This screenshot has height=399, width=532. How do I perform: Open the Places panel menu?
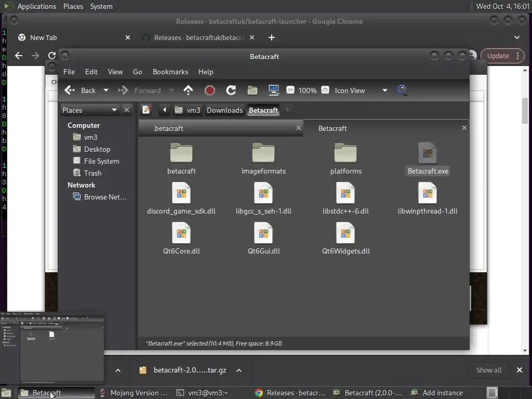(x=73, y=6)
